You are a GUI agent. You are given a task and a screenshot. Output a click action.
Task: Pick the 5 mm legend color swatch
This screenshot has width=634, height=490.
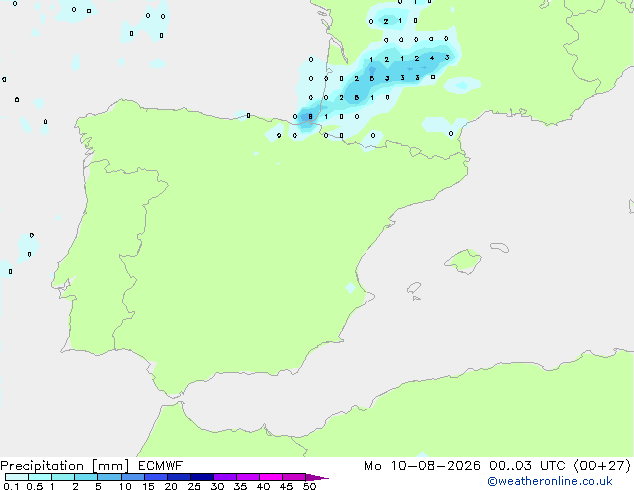tap(109, 477)
